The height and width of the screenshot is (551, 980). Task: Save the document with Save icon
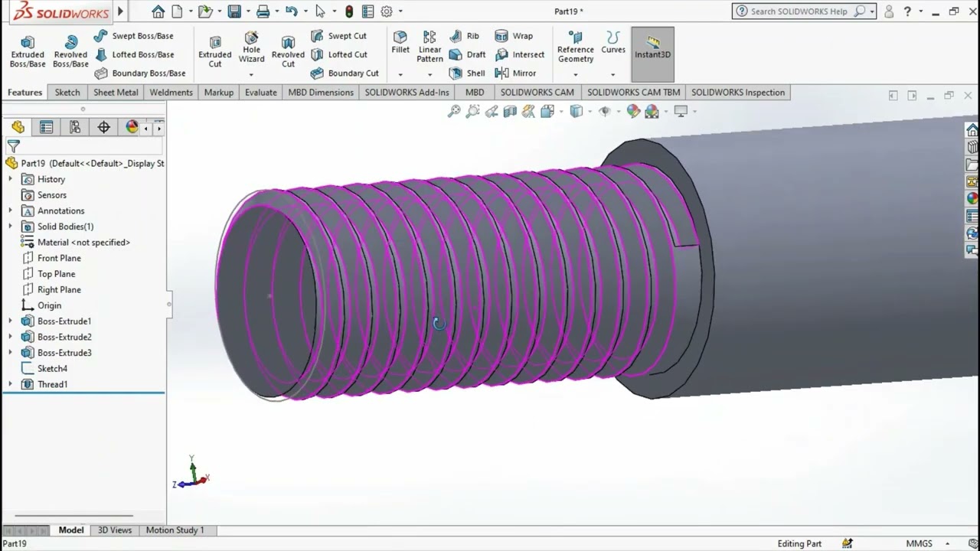click(x=234, y=11)
